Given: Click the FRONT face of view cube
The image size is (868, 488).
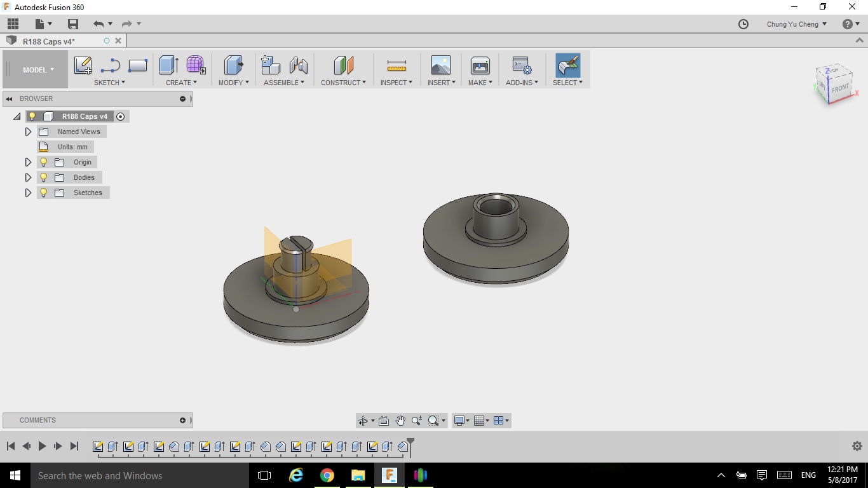Looking at the screenshot, I should click(840, 88).
